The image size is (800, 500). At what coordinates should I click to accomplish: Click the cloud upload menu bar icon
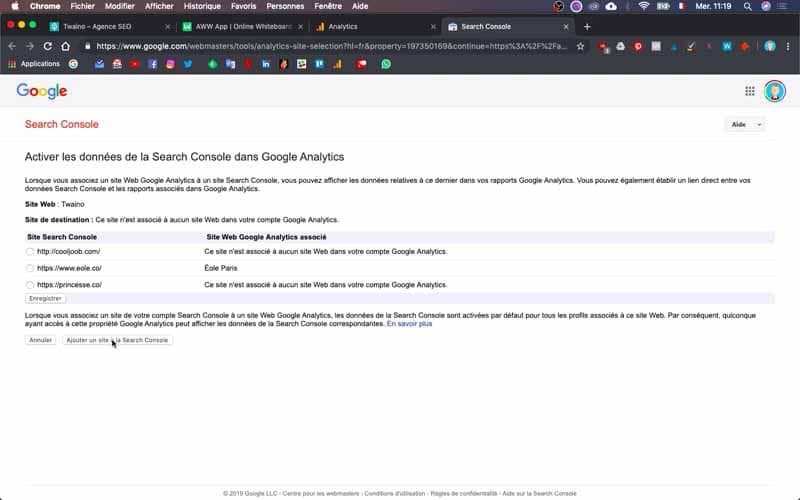[611, 6]
